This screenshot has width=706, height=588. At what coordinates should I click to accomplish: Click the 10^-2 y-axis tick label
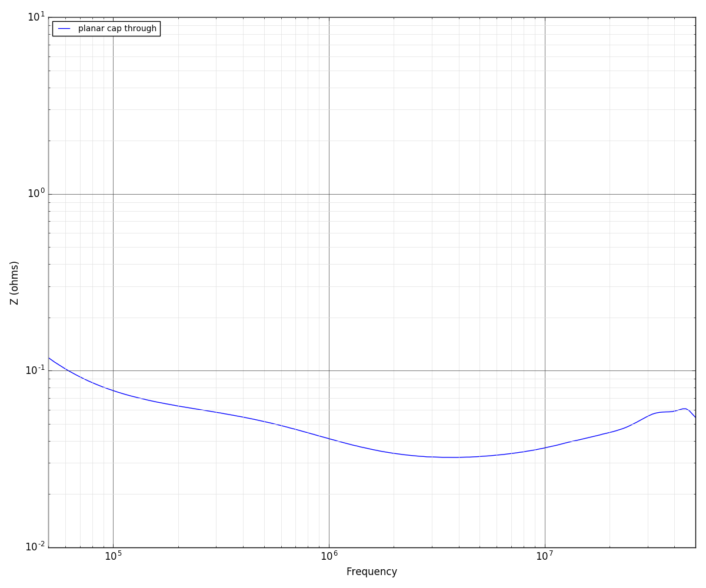(x=35, y=546)
